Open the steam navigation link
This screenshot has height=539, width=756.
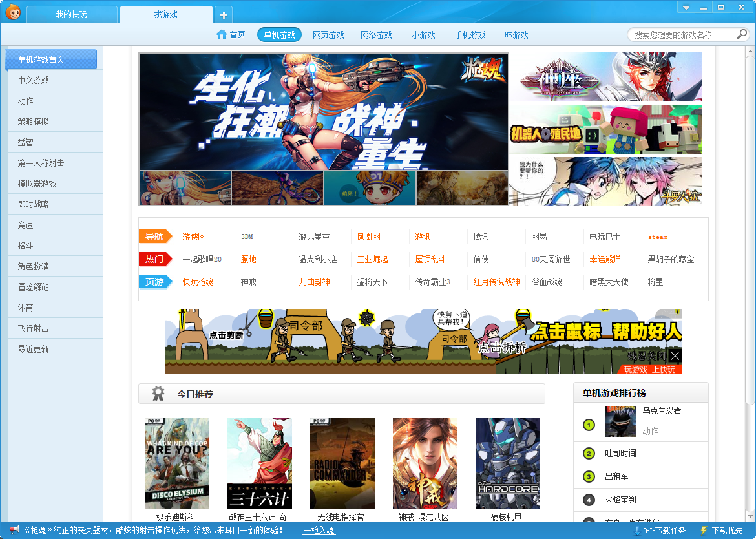(x=658, y=237)
